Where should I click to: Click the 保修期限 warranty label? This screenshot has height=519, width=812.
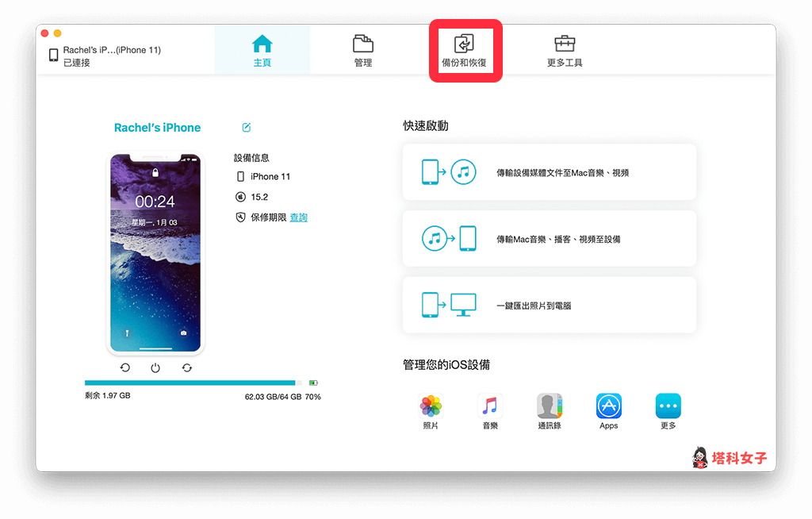click(268, 217)
